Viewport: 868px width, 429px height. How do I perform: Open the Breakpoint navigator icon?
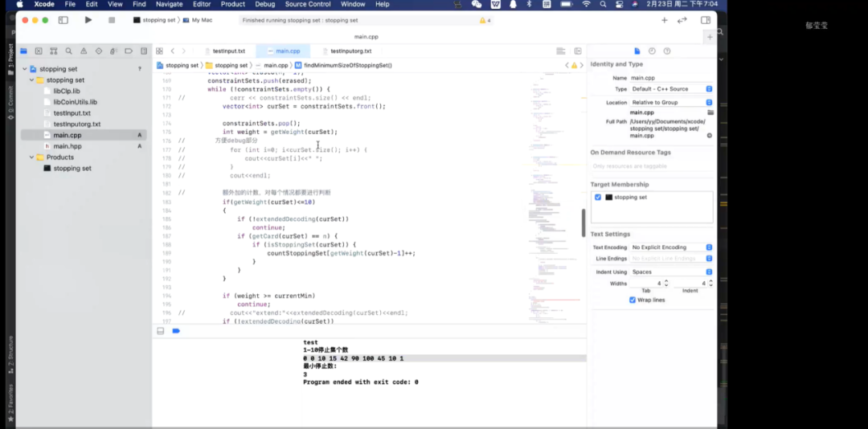click(129, 51)
